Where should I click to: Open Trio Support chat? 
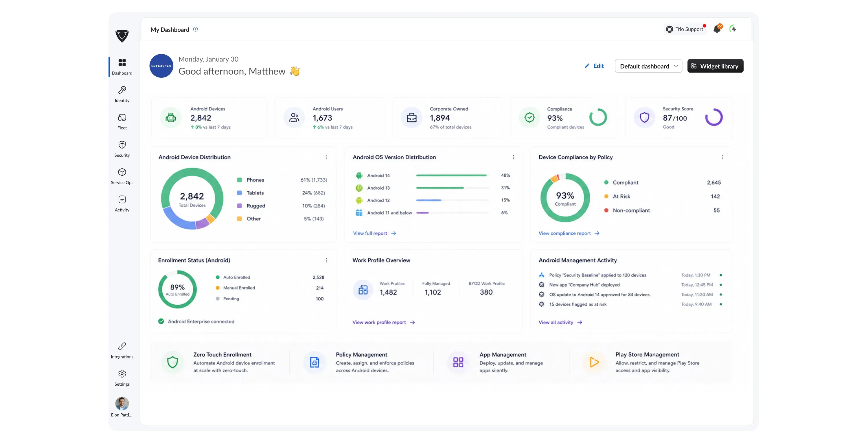[685, 29]
